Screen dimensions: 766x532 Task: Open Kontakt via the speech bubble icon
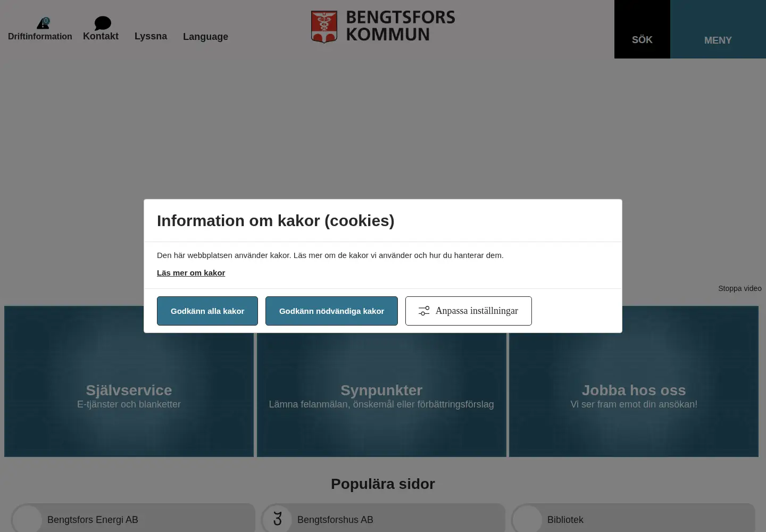click(103, 23)
